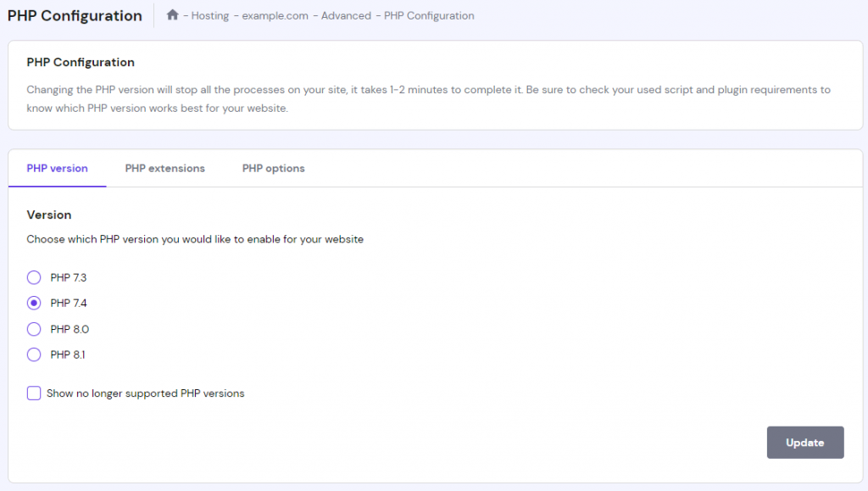Screen dimensions: 868x491
Task: Open the Hosting breadcrumb link
Action: coord(209,15)
